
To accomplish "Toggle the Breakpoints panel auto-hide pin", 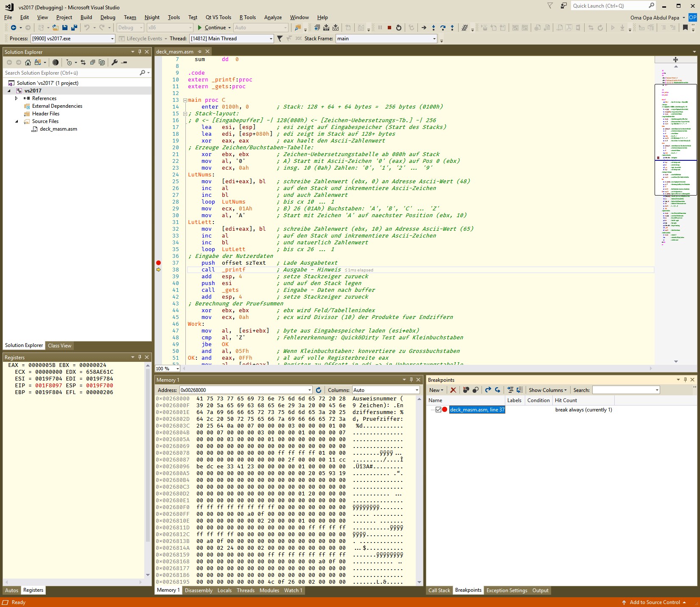I will 685,380.
